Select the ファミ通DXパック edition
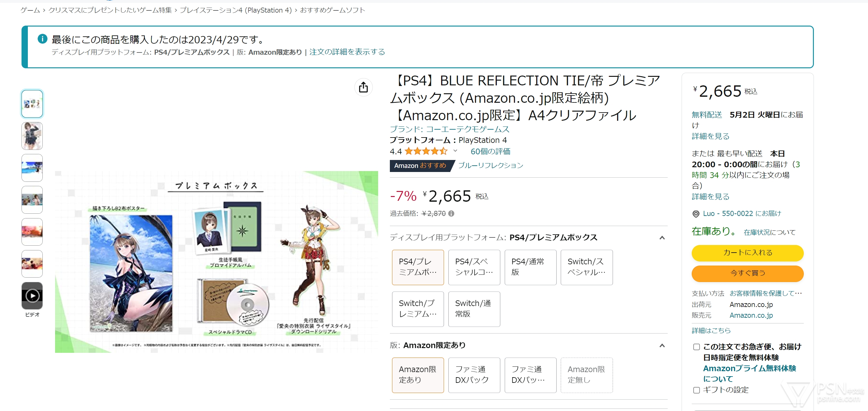 [x=474, y=375]
